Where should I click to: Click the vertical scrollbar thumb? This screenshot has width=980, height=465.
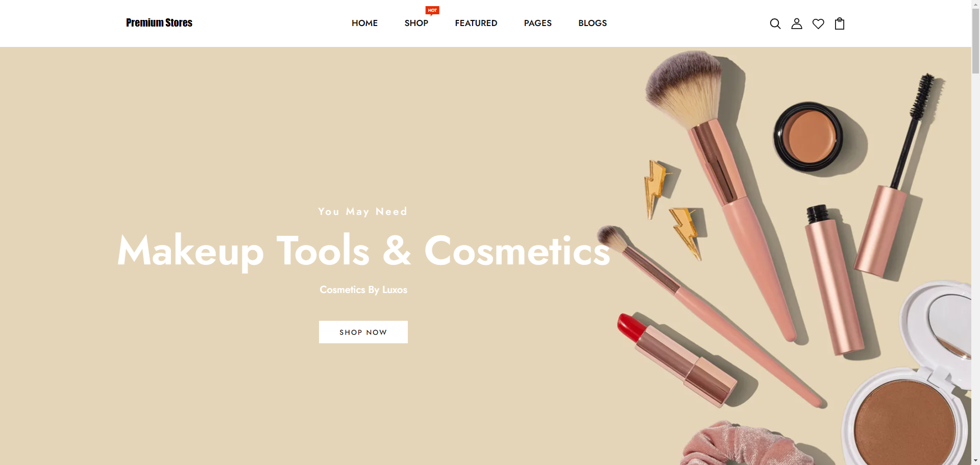click(975, 38)
